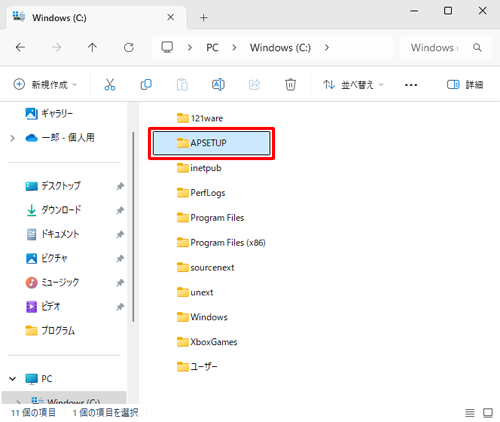Viewport: 500px width, 422px height.
Task: Open ドキュメント in the navigation pane
Action: 53,234
